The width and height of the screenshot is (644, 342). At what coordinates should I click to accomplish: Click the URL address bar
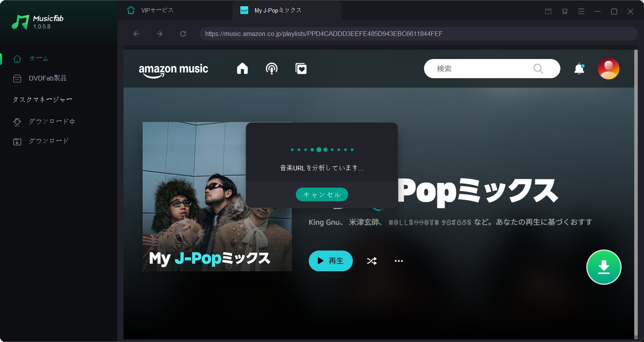pyautogui.click(x=418, y=34)
